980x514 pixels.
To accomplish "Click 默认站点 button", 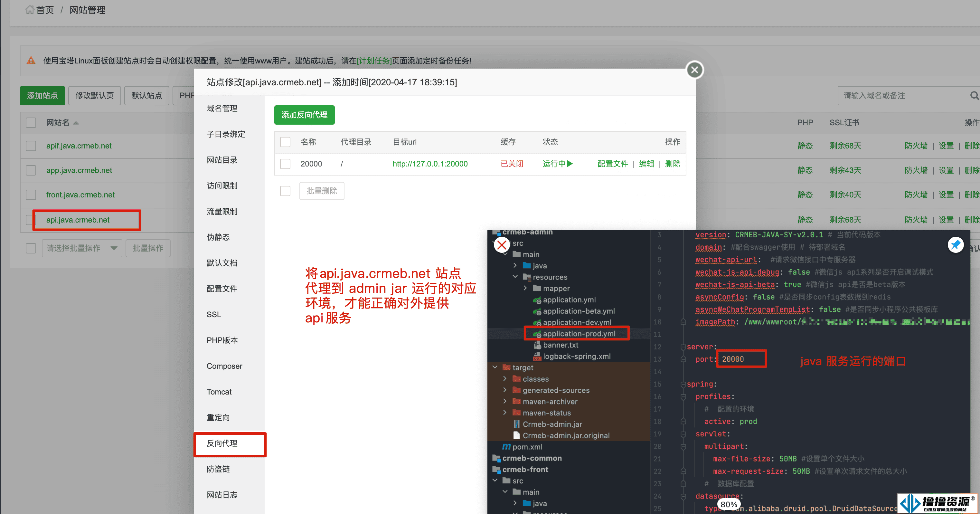I will (x=147, y=96).
